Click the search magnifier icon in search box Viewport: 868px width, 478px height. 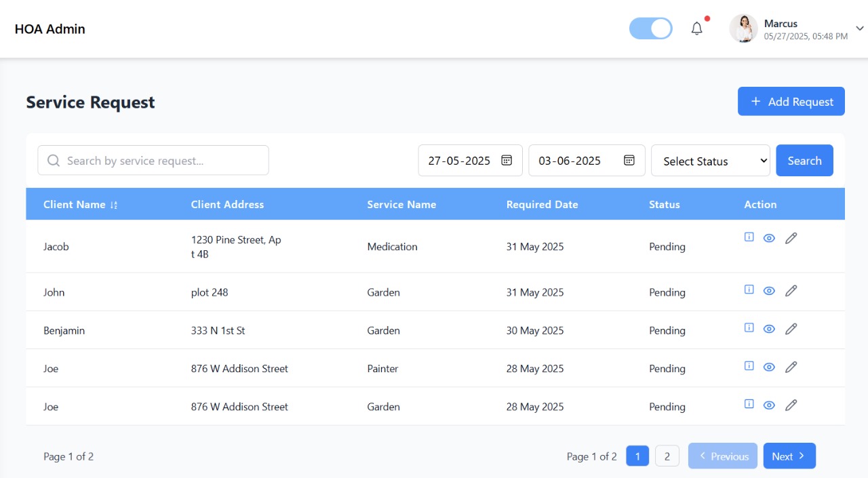(53, 160)
